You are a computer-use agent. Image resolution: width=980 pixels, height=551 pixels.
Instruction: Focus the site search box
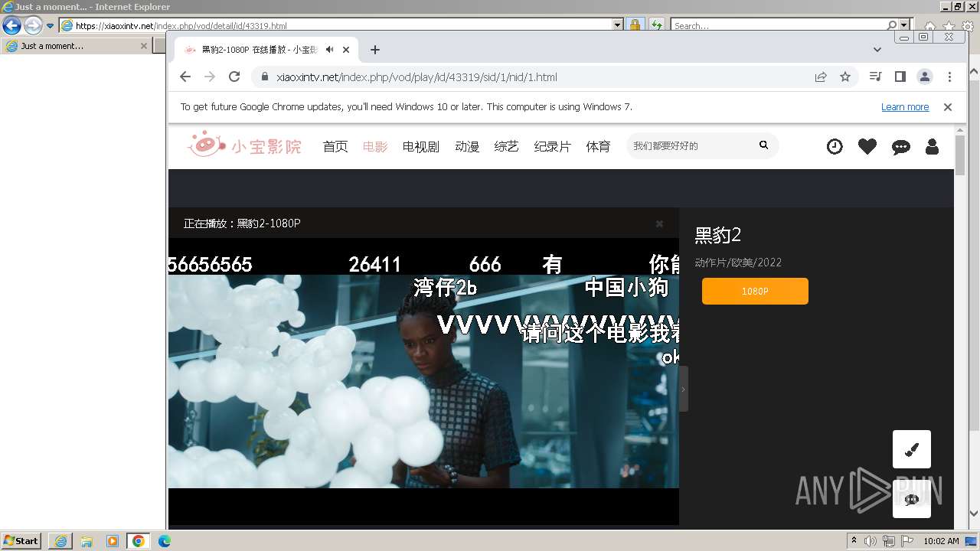click(689, 145)
